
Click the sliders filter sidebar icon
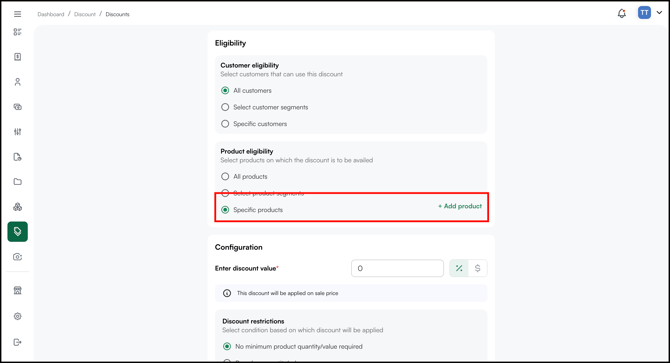(x=18, y=132)
